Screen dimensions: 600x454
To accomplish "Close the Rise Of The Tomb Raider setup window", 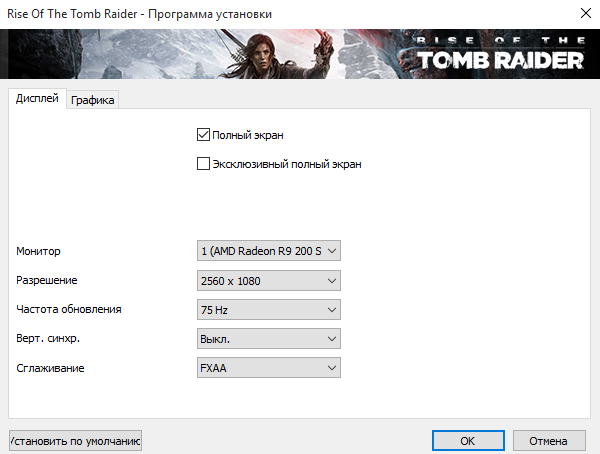I will point(585,13).
